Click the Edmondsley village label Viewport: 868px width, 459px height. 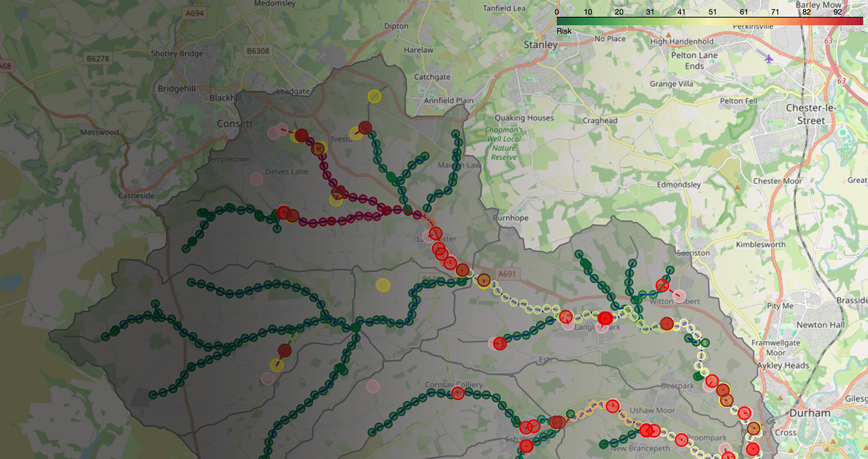point(679,184)
